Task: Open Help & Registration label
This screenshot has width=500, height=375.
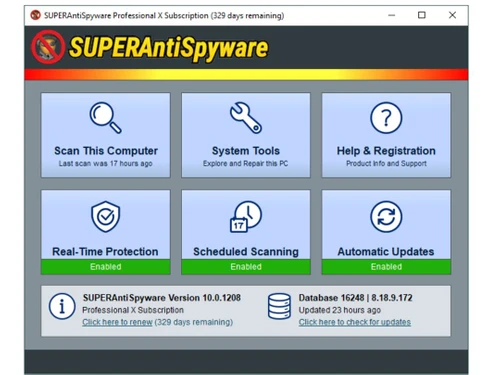Action: pyautogui.click(x=386, y=151)
